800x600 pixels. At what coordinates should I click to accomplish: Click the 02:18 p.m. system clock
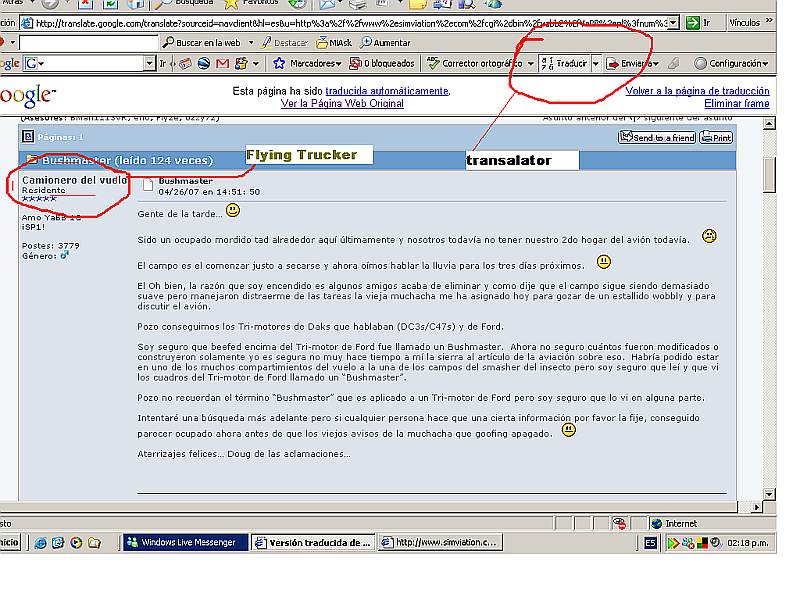tap(747, 543)
